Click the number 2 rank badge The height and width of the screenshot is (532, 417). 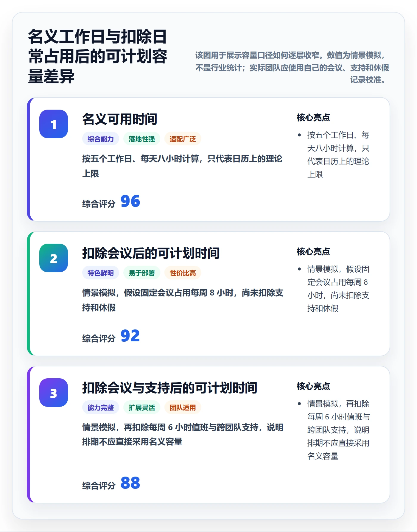(54, 258)
